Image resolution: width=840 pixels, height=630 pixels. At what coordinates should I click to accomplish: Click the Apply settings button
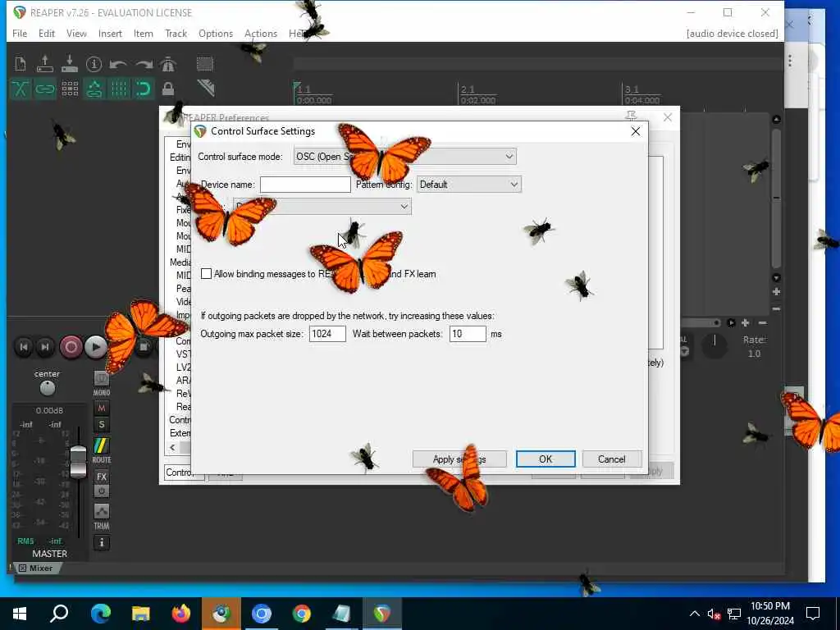[x=459, y=459]
